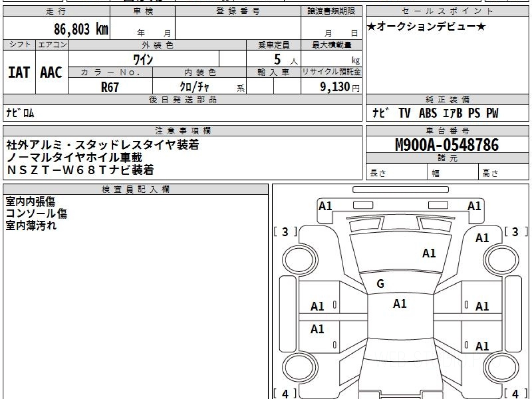Click the リサイクル預託金 header

point(331,72)
